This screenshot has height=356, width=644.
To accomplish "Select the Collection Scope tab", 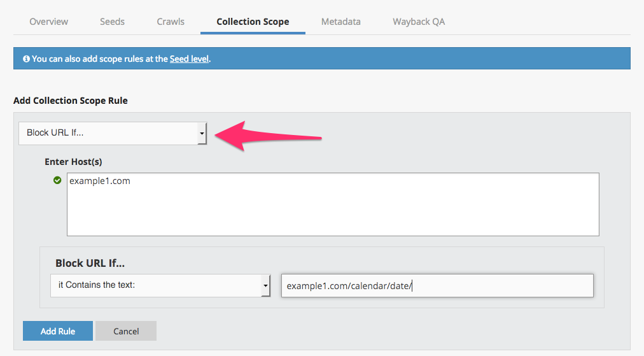I will (253, 22).
